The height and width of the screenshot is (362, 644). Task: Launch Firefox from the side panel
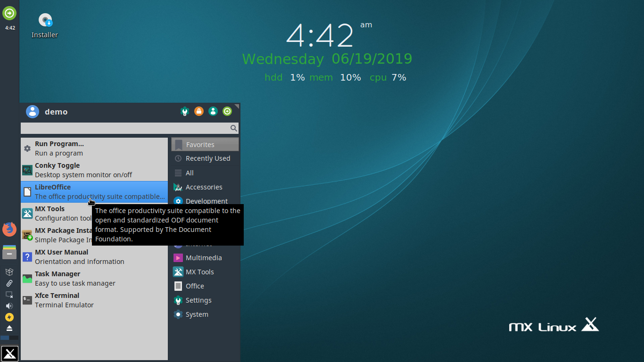(9, 229)
